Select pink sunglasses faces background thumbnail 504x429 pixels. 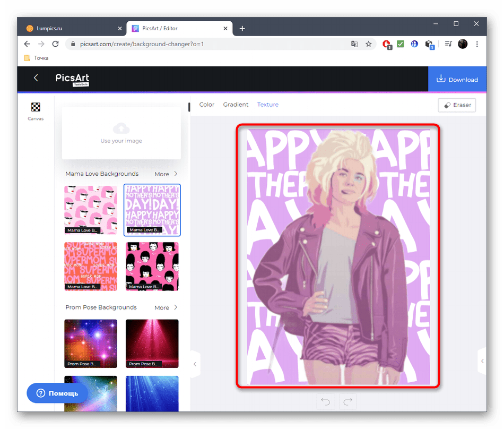coord(91,210)
